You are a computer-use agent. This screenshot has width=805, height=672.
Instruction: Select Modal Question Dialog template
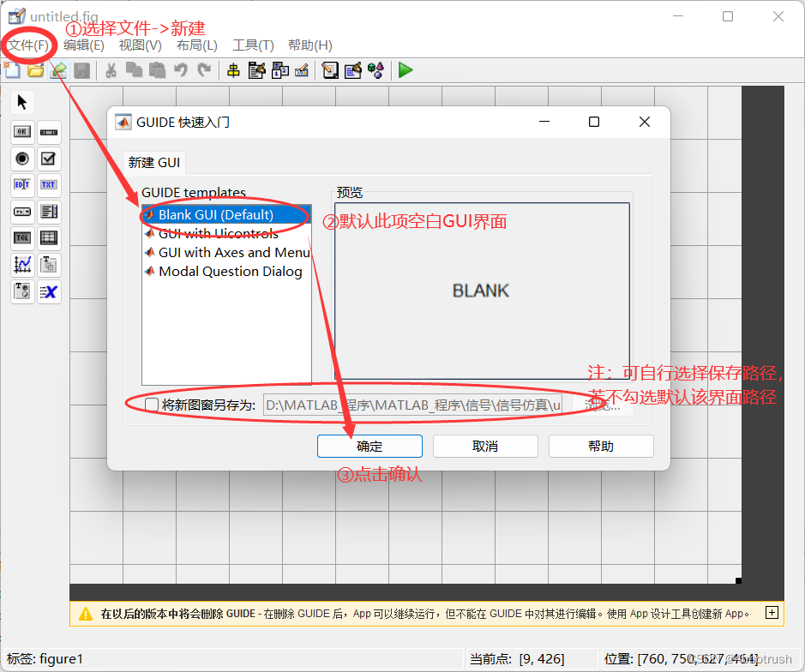tap(226, 271)
